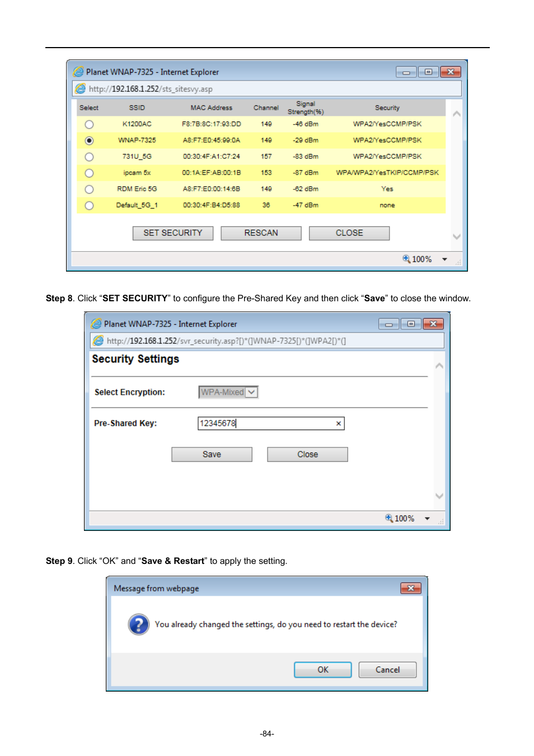
Task: Click Close in Security Settings window
Action: coord(307,454)
